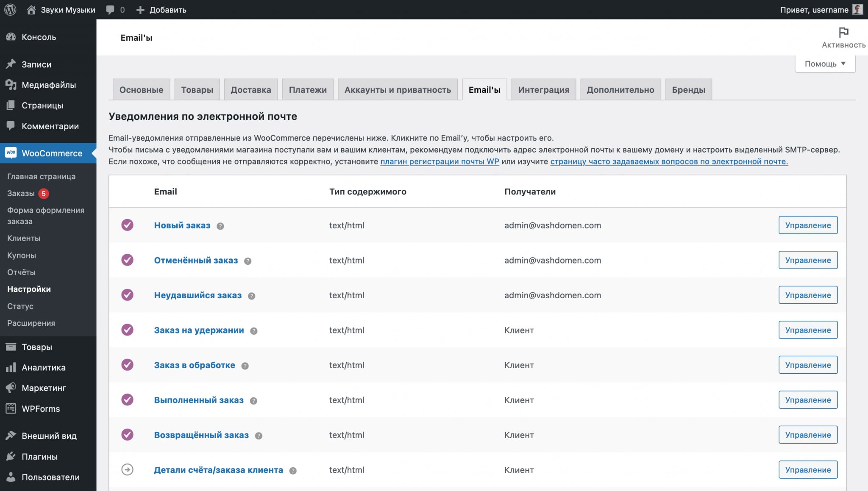Open Форма оформления заказа submenu item
The width and height of the screenshot is (868, 491).
pos(45,216)
